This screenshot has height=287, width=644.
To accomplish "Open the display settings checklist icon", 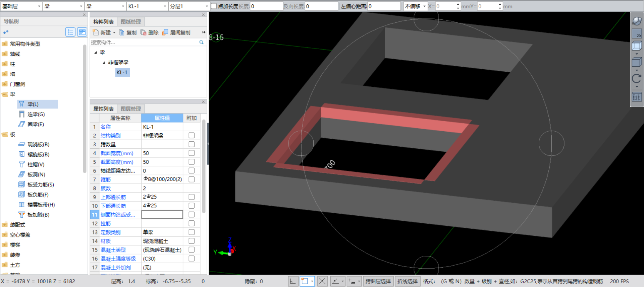I will [637, 97].
